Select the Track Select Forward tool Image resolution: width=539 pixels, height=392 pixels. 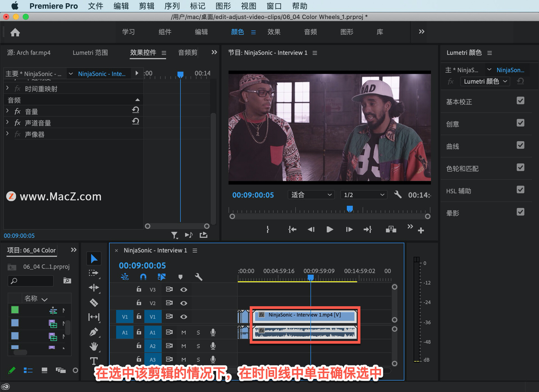[94, 273]
